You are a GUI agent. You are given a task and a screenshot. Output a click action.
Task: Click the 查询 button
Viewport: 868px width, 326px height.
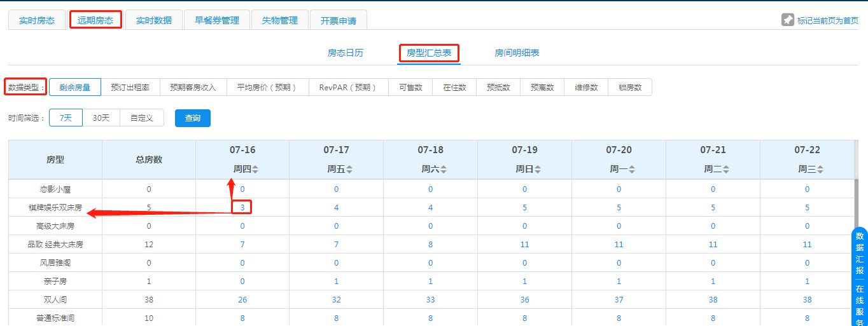[x=193, y=118]
